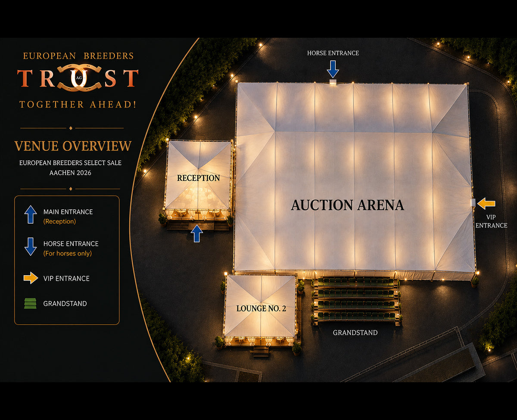Viewport: 517px width, 420px height.
Task: Click the Together Ahead! slogan
Action: 78,104
